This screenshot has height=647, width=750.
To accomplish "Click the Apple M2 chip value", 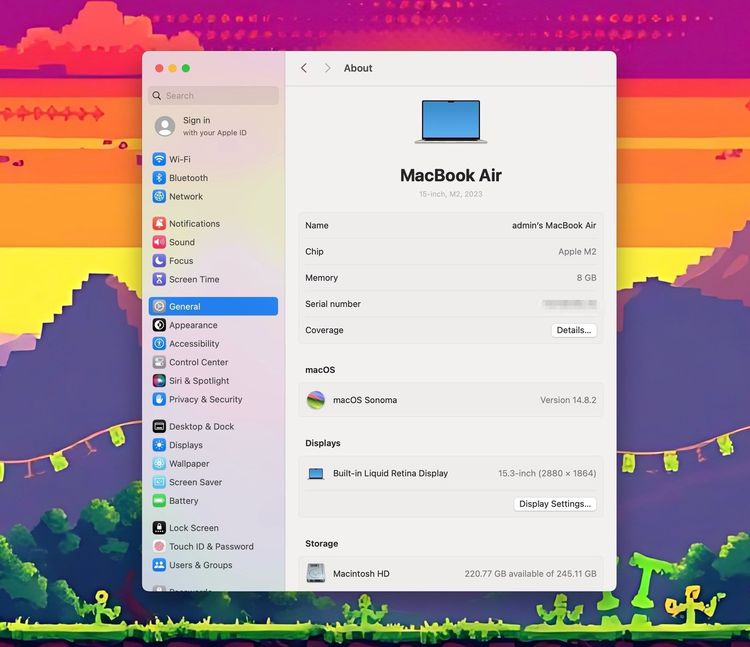I will point(577,252).
